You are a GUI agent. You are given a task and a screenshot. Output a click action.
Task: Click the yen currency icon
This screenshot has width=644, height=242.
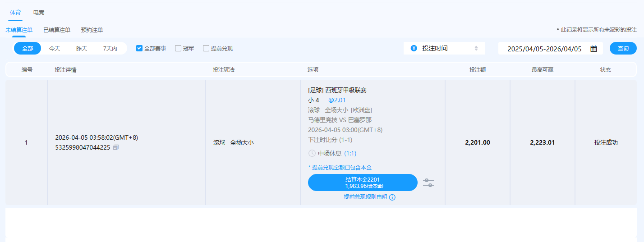[414, 48]
